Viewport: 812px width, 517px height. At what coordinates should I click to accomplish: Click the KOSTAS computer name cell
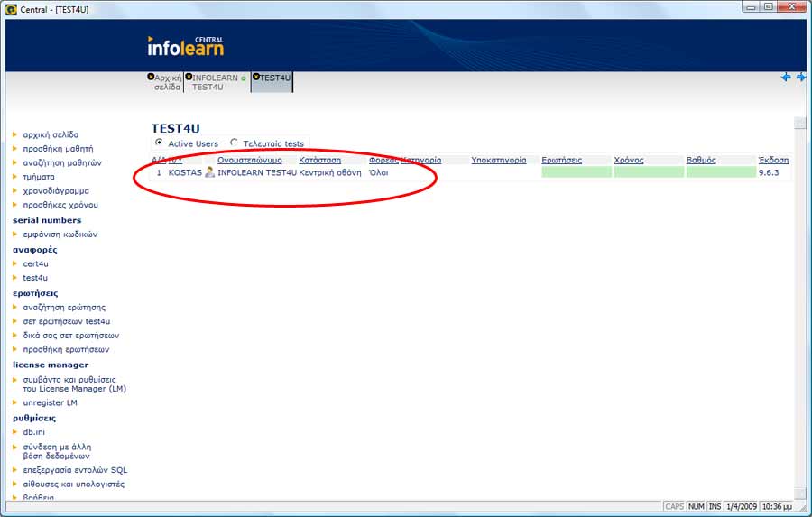tap(185, 172)
